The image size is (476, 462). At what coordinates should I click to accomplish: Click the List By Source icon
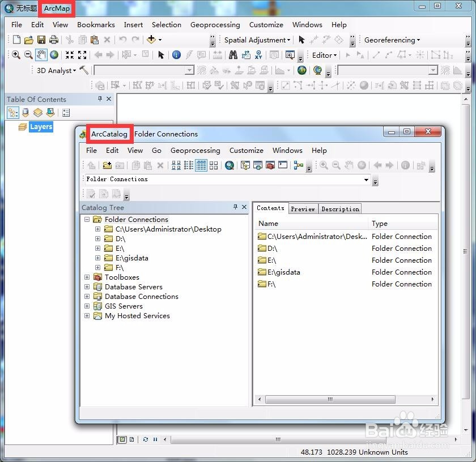(x=25, y=113)
